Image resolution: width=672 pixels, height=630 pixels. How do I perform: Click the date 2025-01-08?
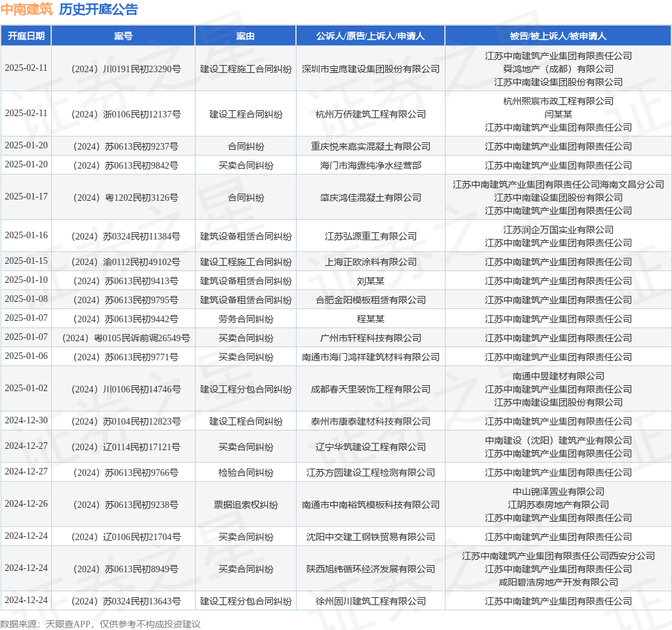click(x=26, y=299)
